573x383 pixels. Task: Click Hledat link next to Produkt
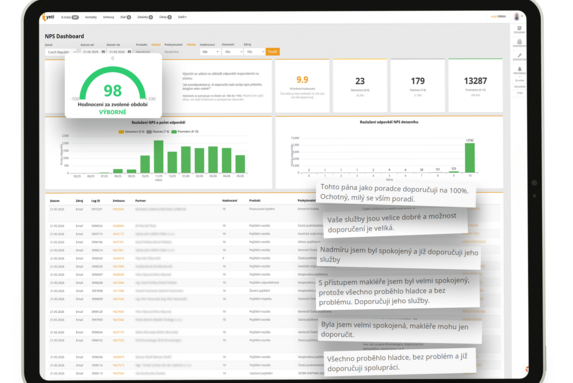tap(156, 45)
